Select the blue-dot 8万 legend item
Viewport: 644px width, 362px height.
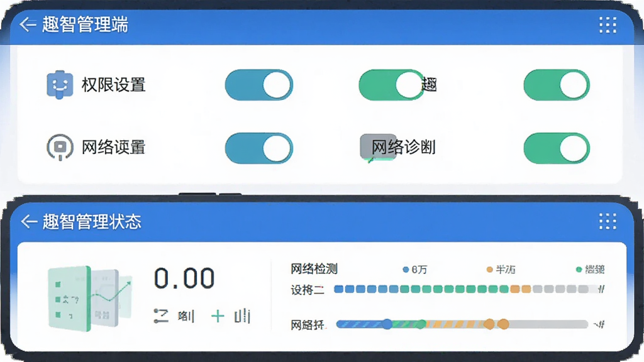pos(415,270)
